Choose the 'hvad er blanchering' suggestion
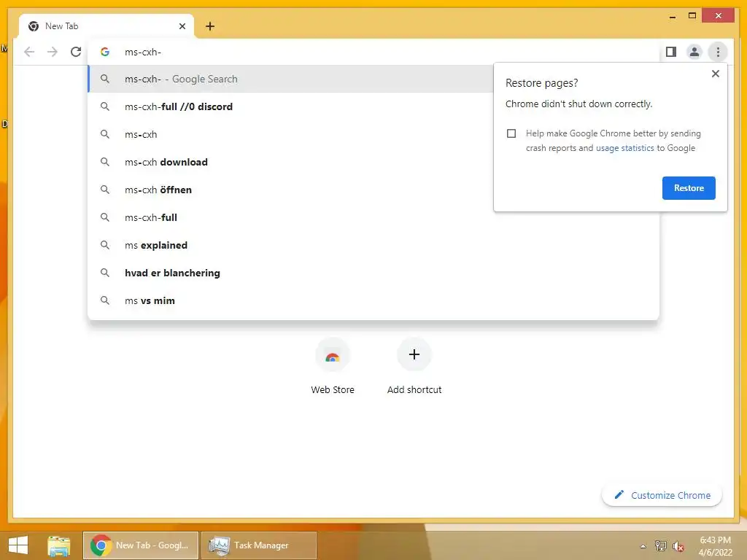Viewport: 747px width, 560px height. 373,273
